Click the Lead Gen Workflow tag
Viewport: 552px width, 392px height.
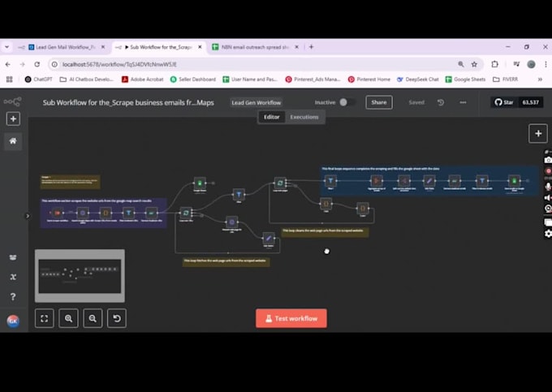(x=256, y=103)
